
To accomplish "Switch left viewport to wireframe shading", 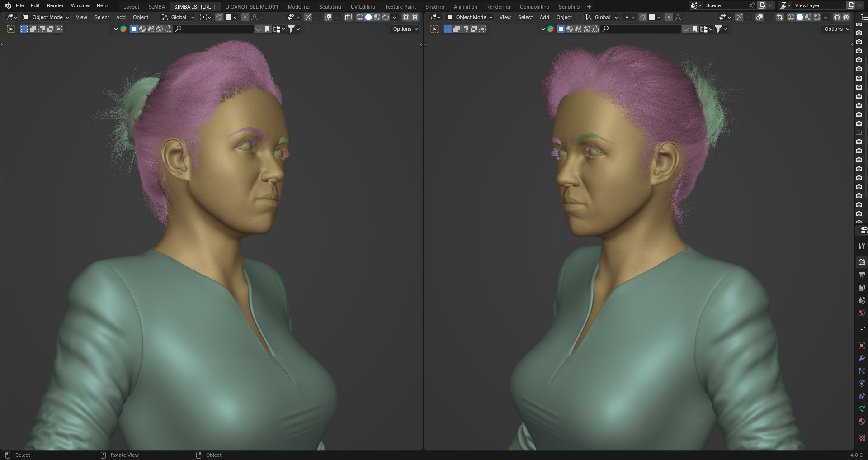I will [360, 17].
